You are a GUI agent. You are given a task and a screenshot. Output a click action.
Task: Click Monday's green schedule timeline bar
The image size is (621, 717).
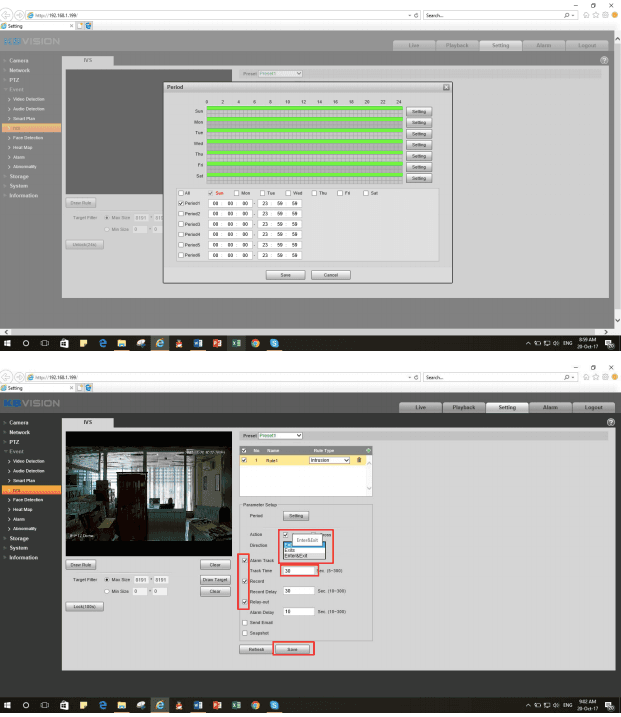click(303, 122)
